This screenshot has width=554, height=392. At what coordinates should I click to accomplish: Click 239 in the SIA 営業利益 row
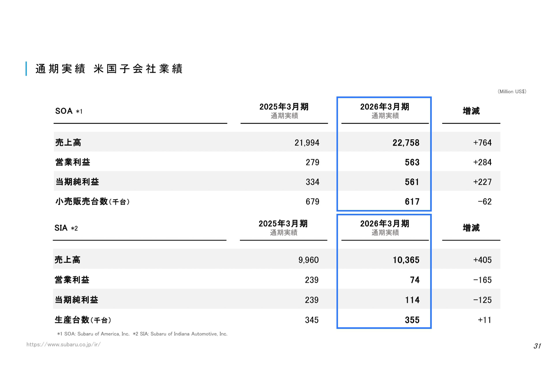312,280
